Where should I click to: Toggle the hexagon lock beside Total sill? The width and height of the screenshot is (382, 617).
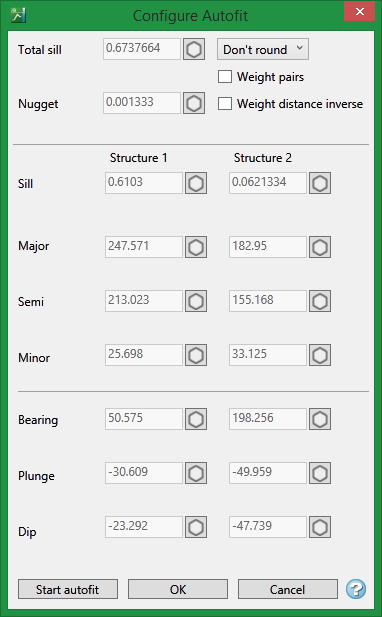pos(194,49)
